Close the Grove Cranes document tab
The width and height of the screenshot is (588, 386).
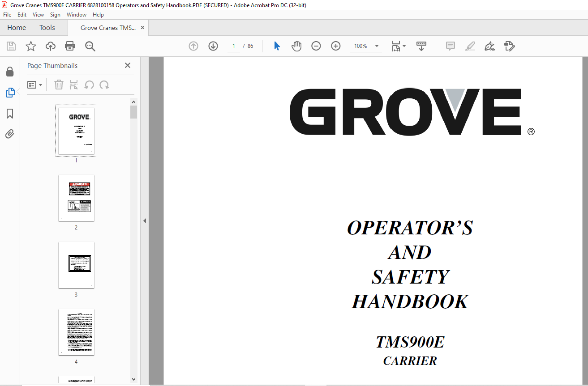[x=142, y=28]
